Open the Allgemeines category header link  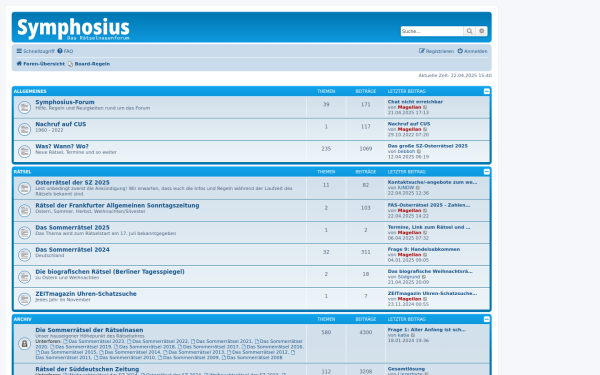(x=30, y=91)
